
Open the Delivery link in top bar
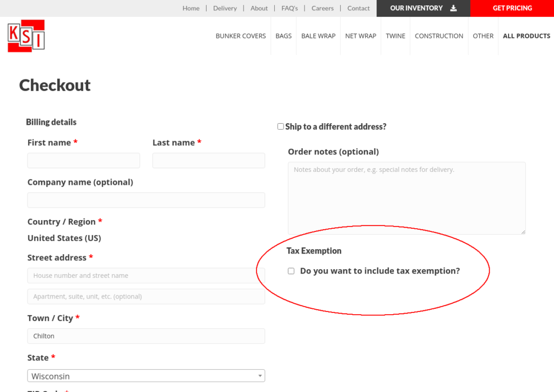click(x=225, y=8)
